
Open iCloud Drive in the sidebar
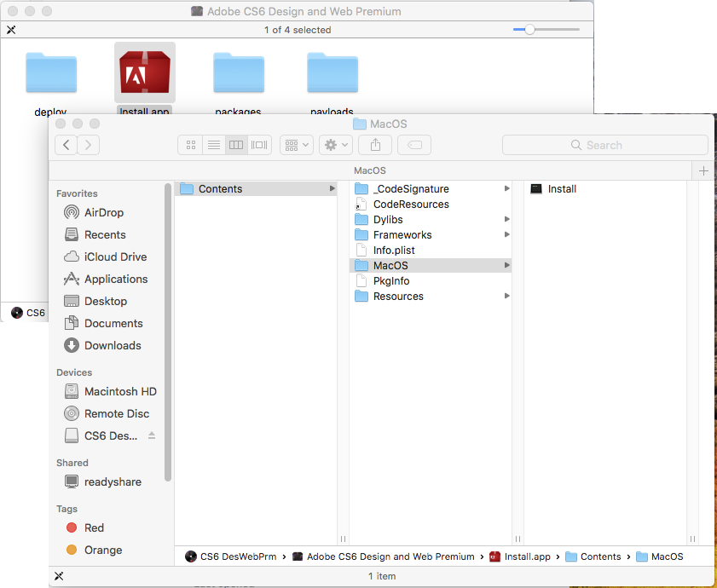[115, 257]
